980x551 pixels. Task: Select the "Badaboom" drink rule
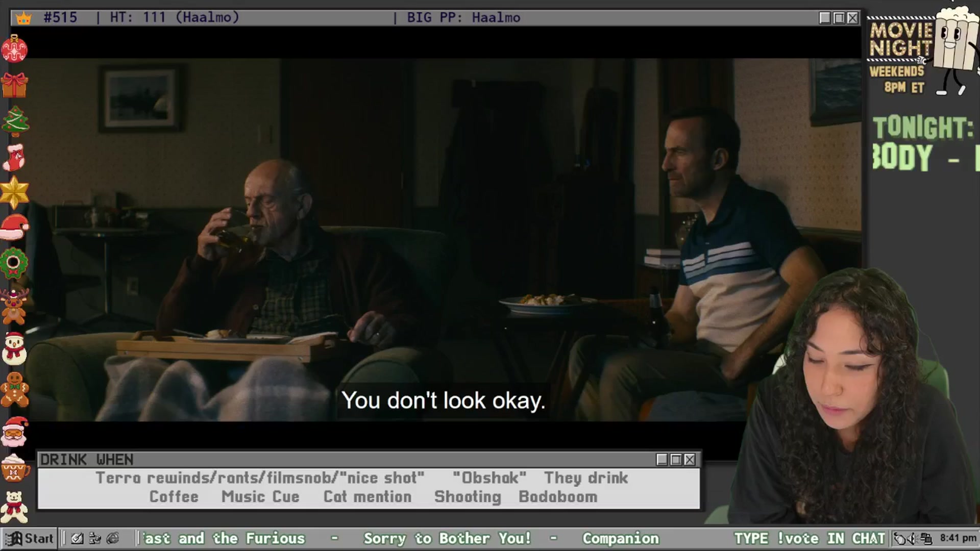pos(558,497)
